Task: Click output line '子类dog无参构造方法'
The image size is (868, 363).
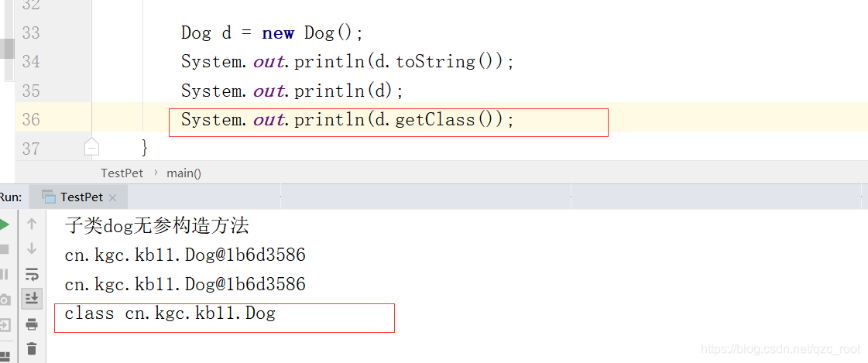Action: [156, 225]
